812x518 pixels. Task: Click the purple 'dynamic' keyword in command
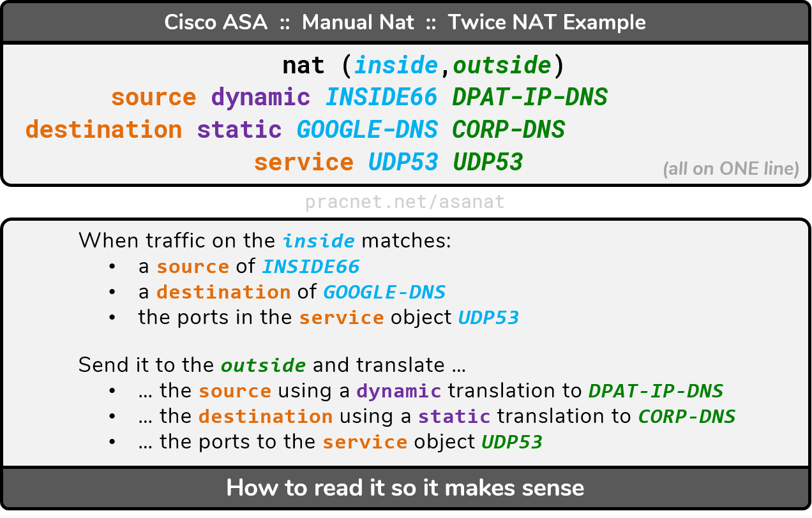click(x=260, y=98)
